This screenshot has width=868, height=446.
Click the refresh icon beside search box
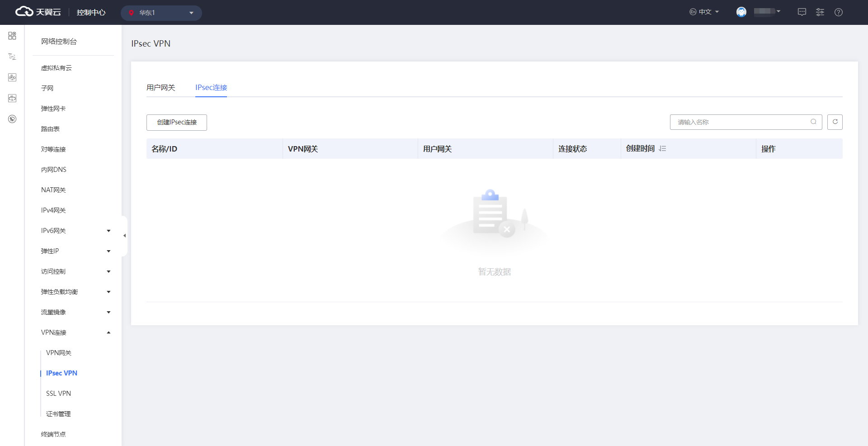coord(835,122)
